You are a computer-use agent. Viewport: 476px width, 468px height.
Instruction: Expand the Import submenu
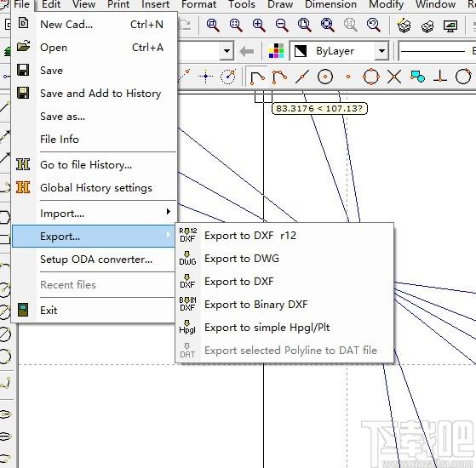click(x=95, y=214)
